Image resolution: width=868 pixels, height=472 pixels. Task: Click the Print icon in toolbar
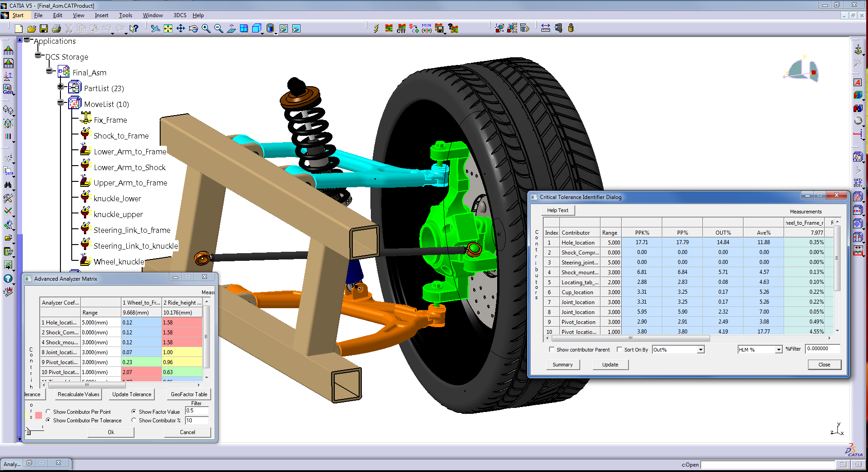pyautogui.click(x=56, y=29)
